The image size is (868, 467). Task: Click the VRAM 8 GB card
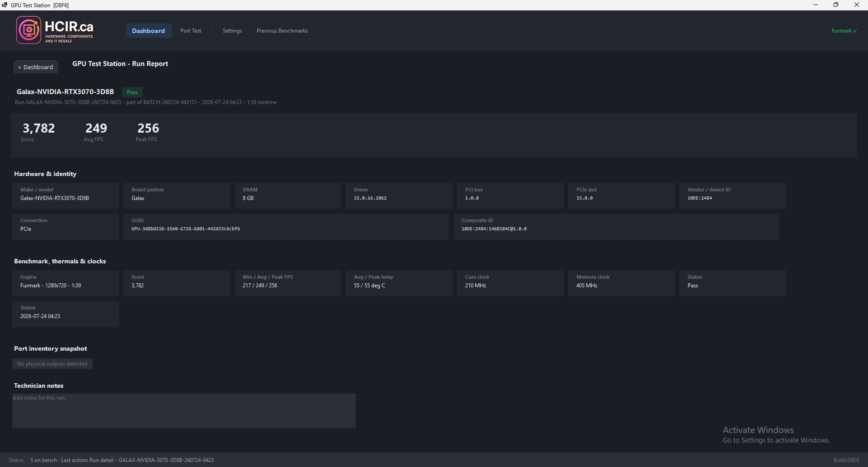pyautogui.click(x=288, y=196)
